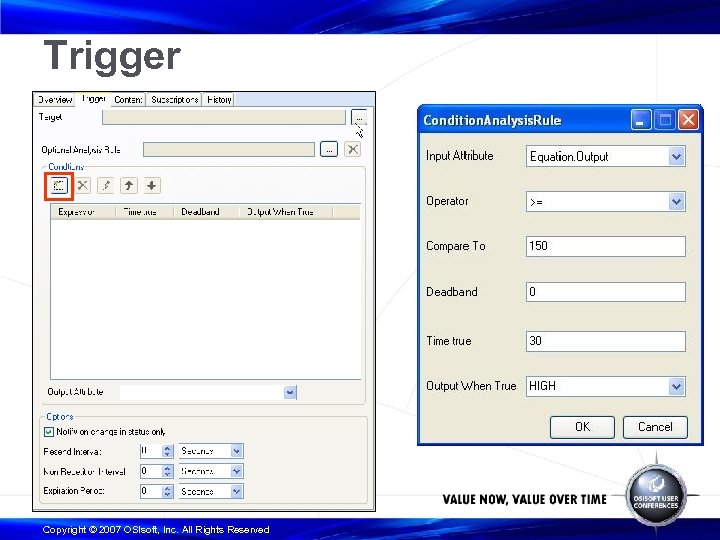Switch to the History tab
This screenshot has width=720, height=540.
pyautogui.click(x=219, y=100)
